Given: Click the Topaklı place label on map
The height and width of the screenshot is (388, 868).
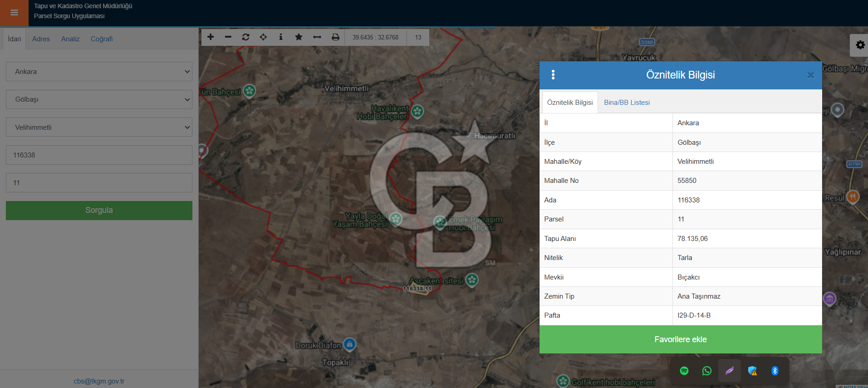Looking at the screenshot, I should pos(335,362).
